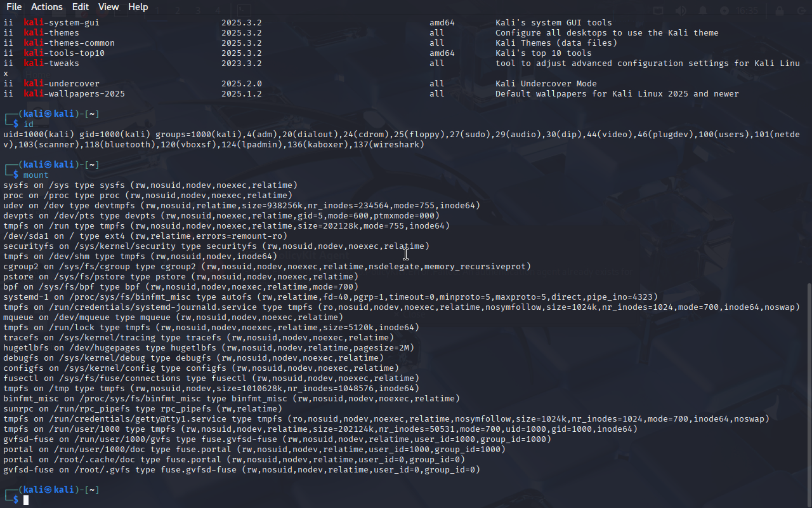The image size is (812, 508).
Task: Open the Help menu
Action: (x=138, y=7)
